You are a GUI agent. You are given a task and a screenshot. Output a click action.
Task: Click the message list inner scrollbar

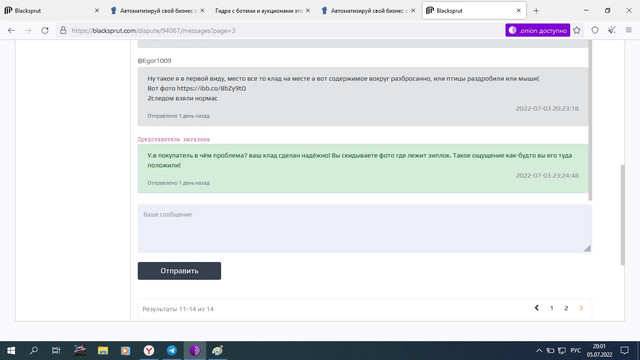pyautogui.click(x=590, y=120)
